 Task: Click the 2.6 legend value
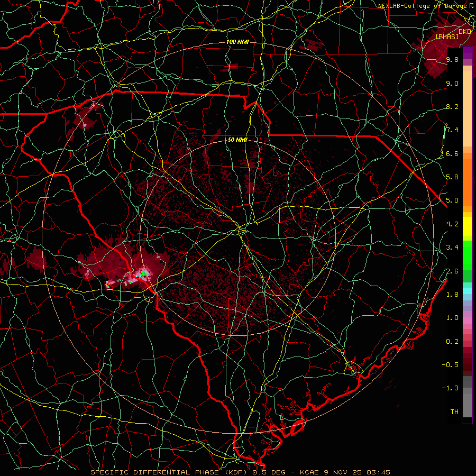pos(452,271)
